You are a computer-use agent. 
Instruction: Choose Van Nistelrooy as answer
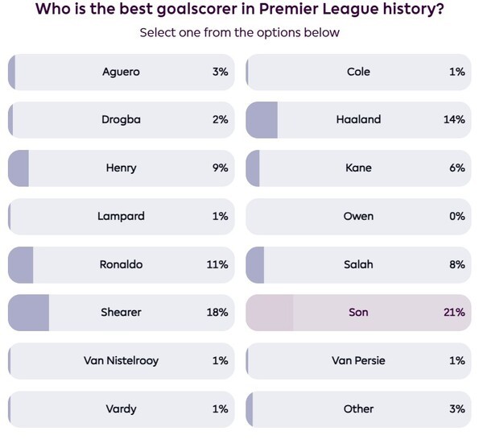coord(121,360)
